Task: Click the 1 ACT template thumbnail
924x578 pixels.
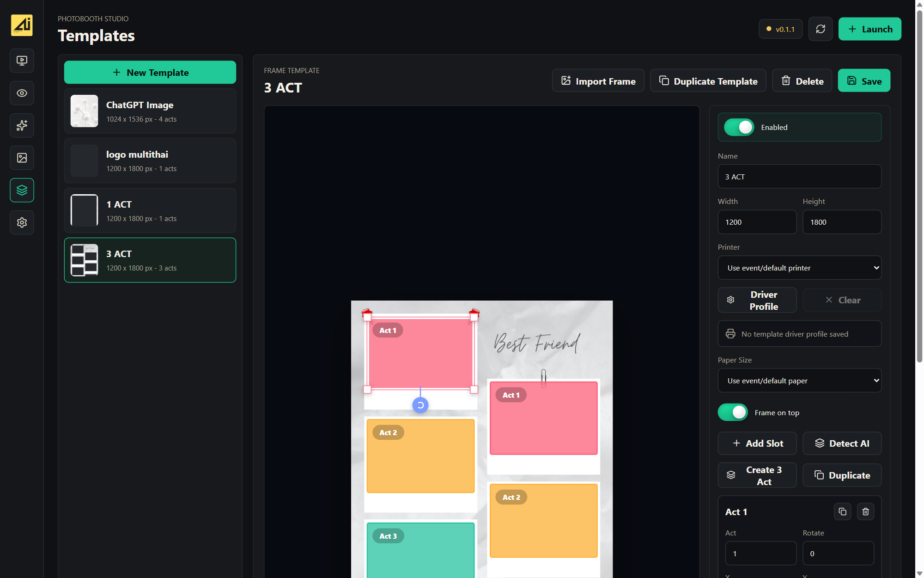Action: click(x=84, y=210)
